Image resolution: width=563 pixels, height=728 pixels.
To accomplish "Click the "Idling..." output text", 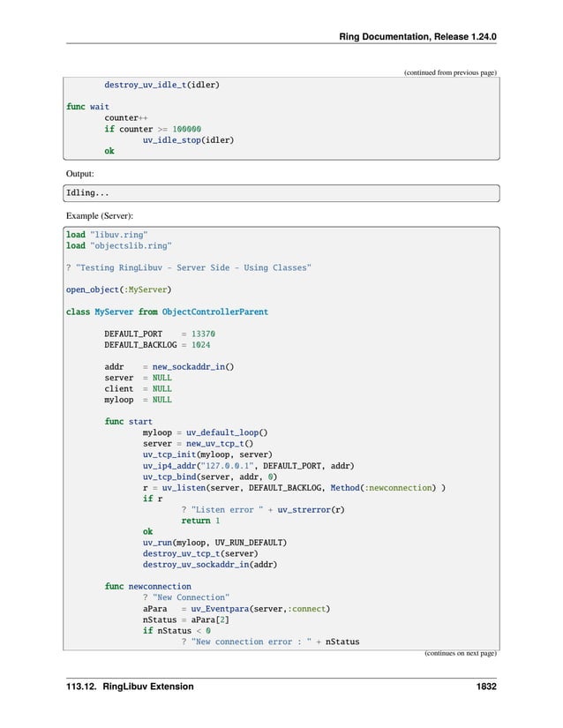I will pos(87,192).
